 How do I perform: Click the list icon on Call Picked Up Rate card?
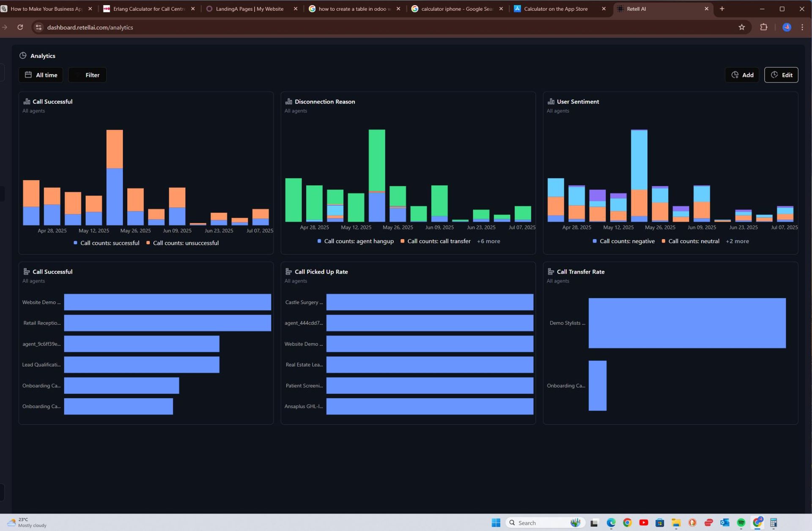tap(289, 271)
